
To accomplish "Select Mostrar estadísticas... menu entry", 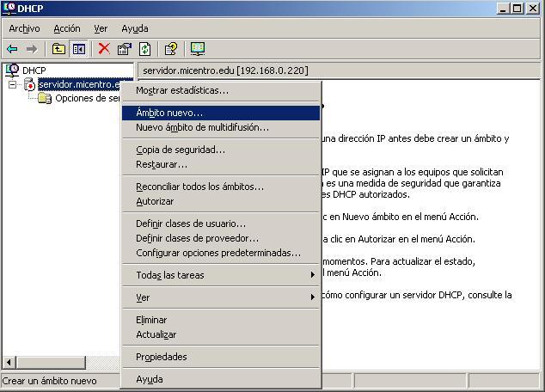I will tap(182, 90).
